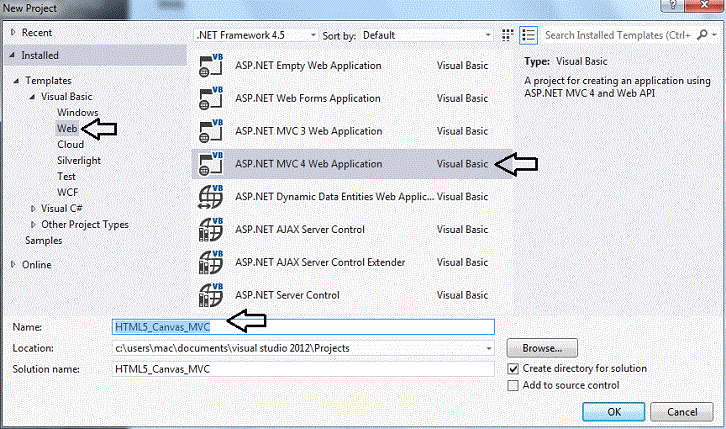Expand the Visual C# tree node

tap(33, 209)
